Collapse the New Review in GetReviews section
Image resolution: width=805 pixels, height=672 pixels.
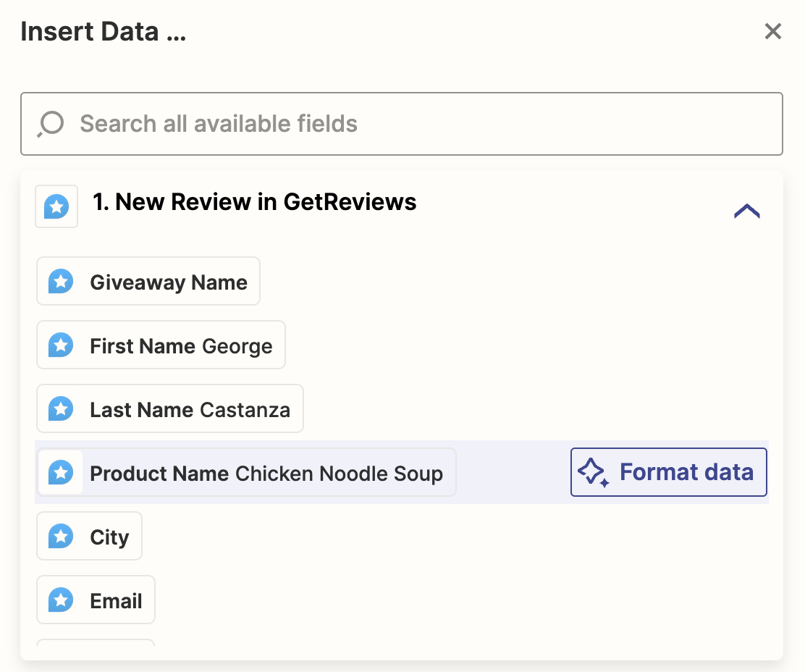click(x=746, y=211)
